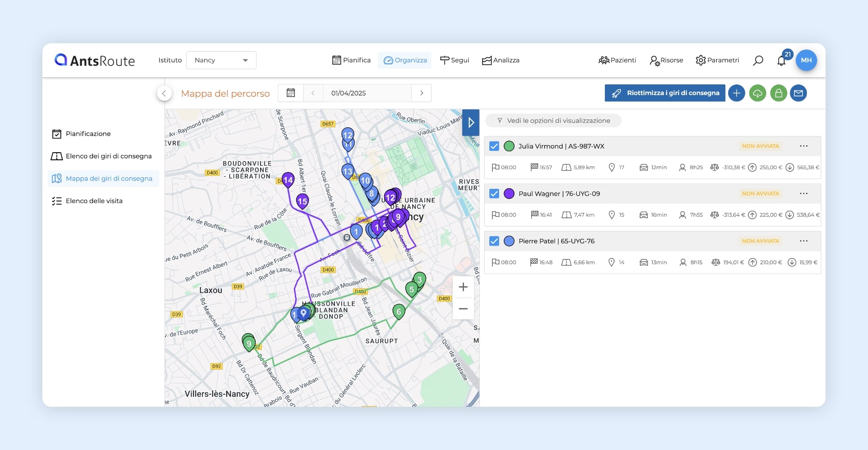This screenshot has width=868, height=450.
Task: Click Riottimizza i giri di consegna
Action: click(665, 93)
